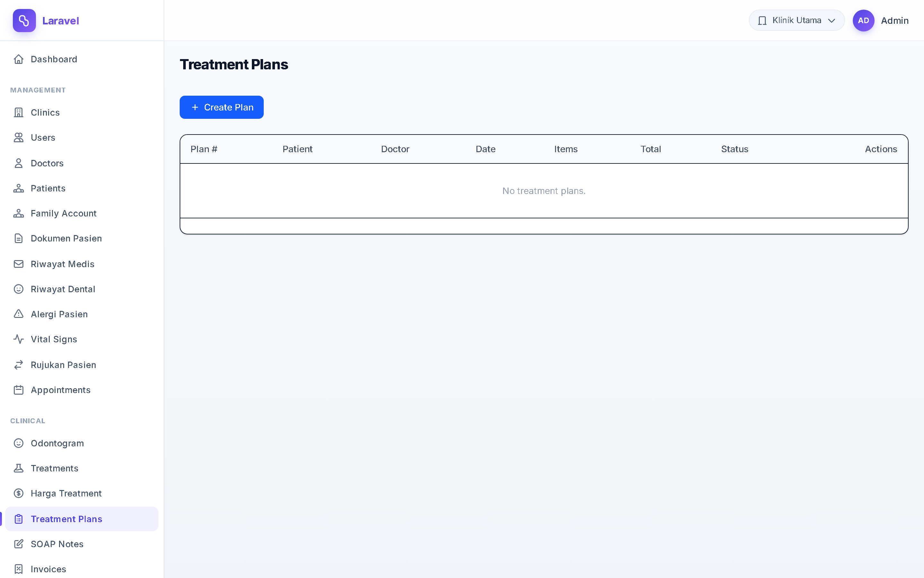The height and width of the screenshot is (578, 924).
Task: Open the Odontogram page
Action: [x=82, y=443]
